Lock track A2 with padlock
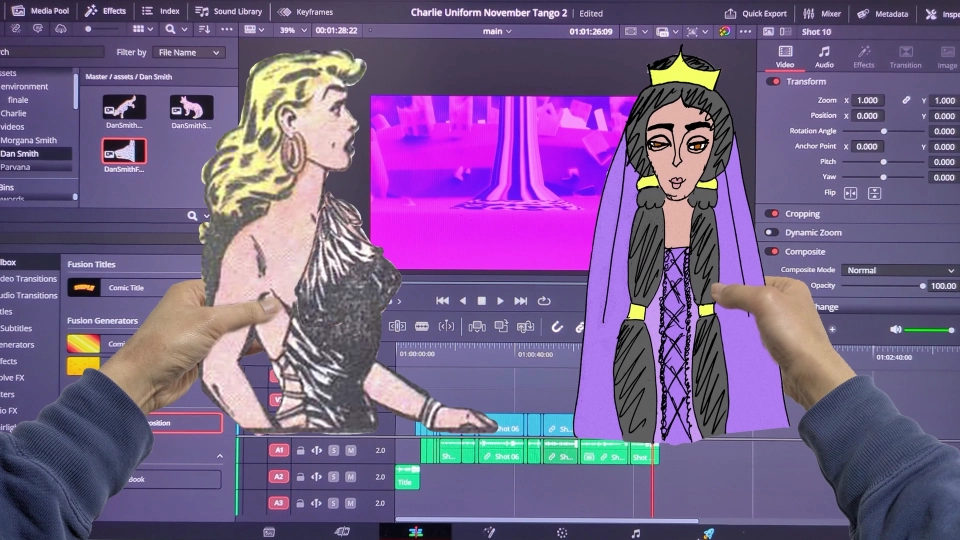Image resolution: width=960 pixels, height=540 pixels. (301, 476)
